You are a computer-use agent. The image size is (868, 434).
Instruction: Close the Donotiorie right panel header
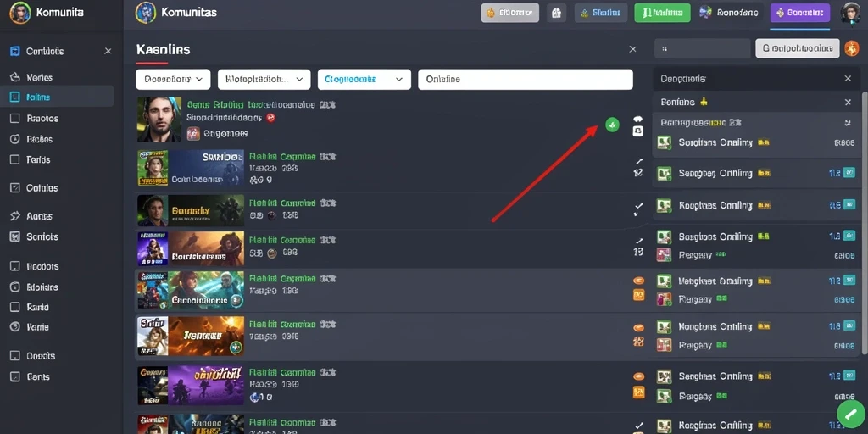pyautogui.click(x=848, y=79)
